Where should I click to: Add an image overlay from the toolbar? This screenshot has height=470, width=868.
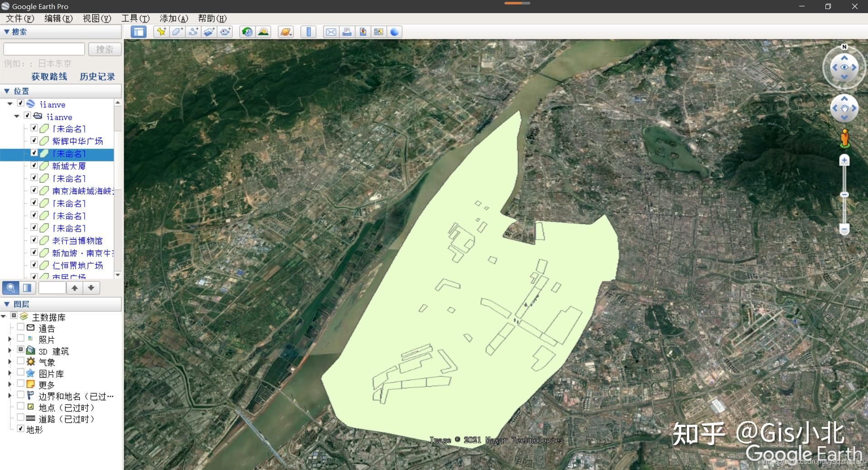209,32
